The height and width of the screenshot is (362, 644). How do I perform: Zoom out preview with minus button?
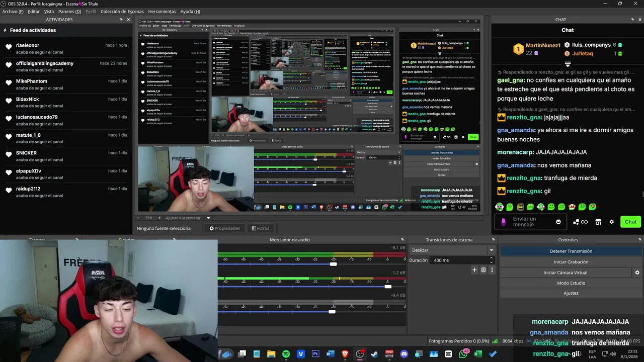pos(139,218)
